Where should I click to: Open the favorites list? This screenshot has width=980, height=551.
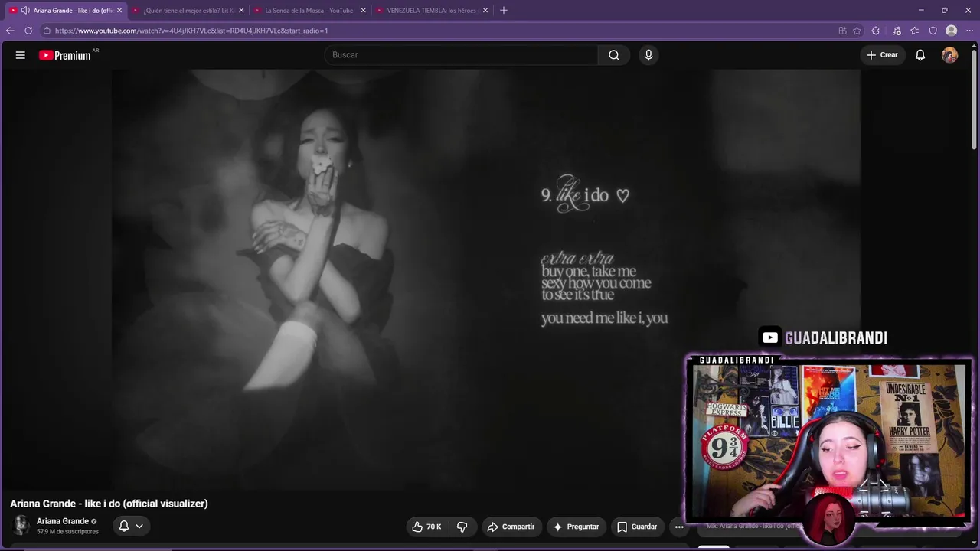(914, 31)
